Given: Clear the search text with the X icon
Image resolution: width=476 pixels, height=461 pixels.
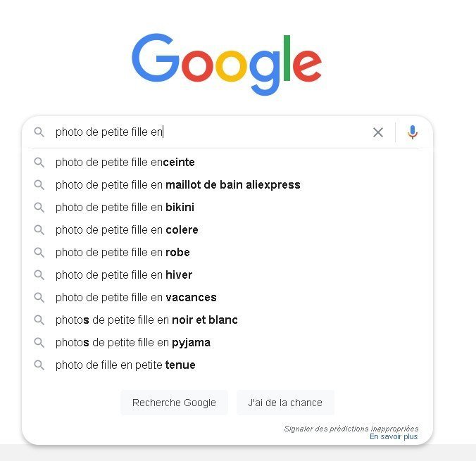Looking at the screenshot, I should (x=378, y=132).
